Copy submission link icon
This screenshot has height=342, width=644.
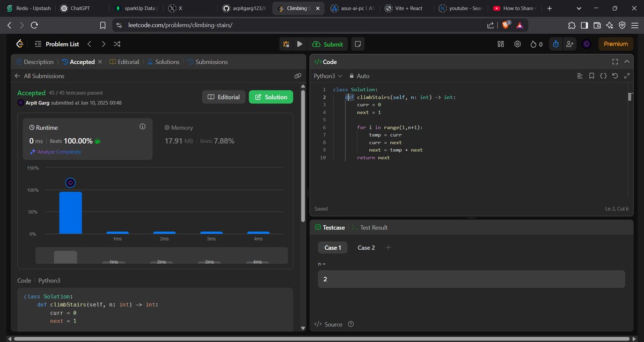[298, 76]
